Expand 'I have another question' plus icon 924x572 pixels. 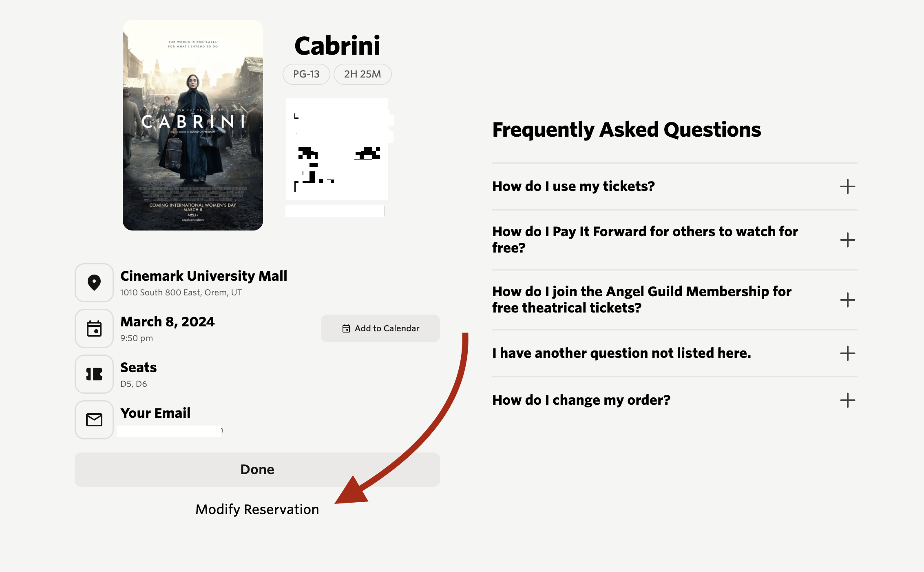847,353
